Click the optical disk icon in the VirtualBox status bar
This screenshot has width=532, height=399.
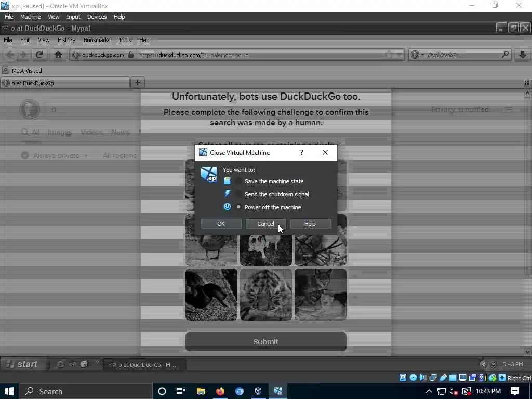413,377
